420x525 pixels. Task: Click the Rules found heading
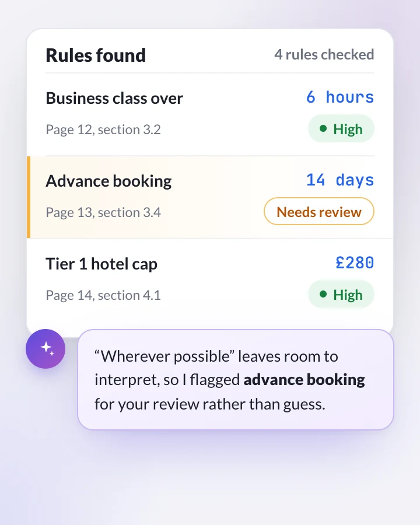(x=96, y=55)
